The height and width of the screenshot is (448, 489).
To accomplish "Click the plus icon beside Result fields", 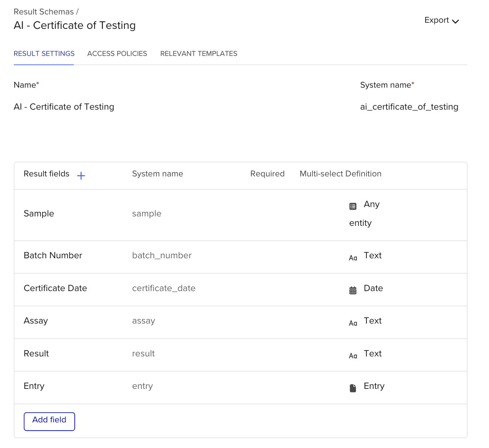I will 81,176.
